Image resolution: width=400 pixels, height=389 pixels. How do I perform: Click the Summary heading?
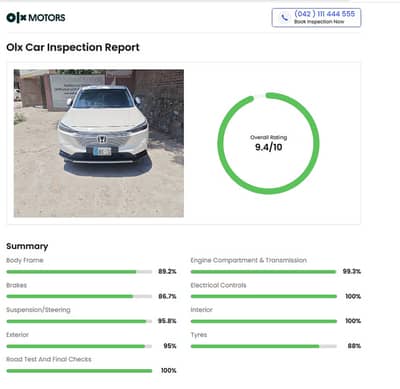click(x=27, y=246)
